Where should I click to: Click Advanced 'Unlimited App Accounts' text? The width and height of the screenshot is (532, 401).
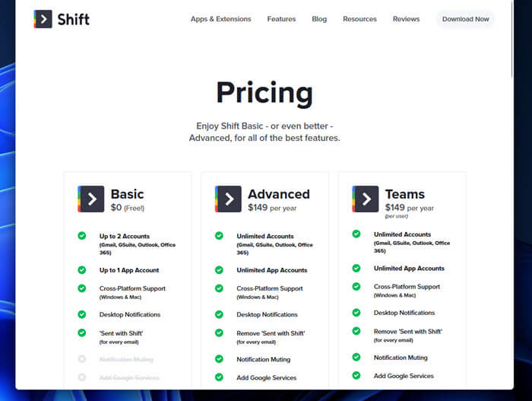click(272, 270)
